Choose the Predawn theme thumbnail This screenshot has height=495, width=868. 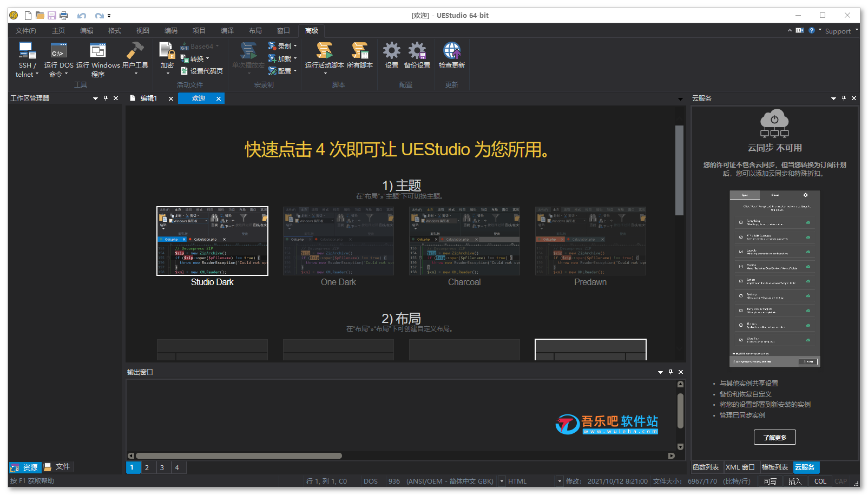[590, 241]
